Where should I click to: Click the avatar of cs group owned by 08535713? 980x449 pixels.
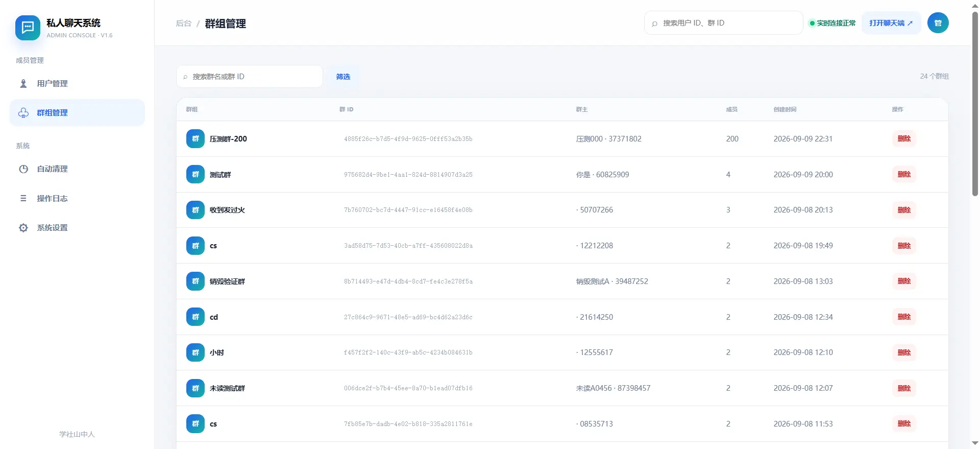pyautogui.click(x=195, y=424)
